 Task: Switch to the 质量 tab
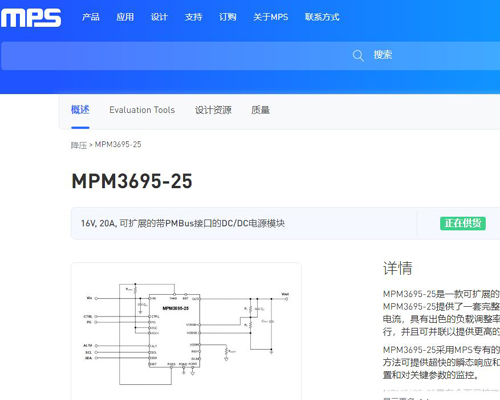click(260, 110)
